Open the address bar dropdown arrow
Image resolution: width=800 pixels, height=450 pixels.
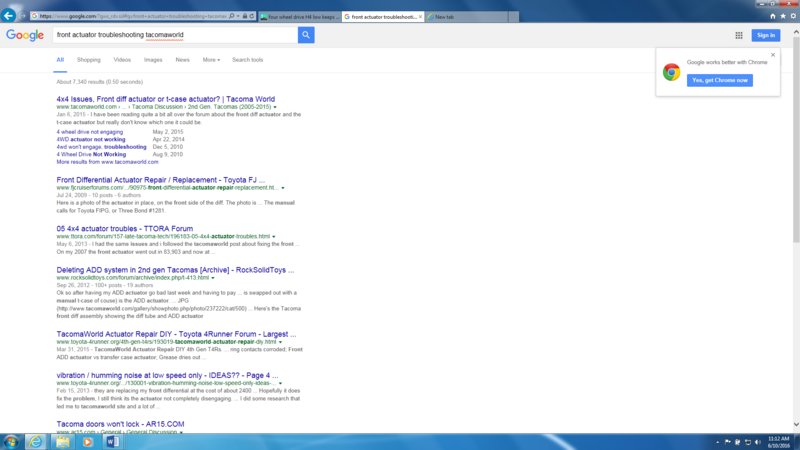238,16
